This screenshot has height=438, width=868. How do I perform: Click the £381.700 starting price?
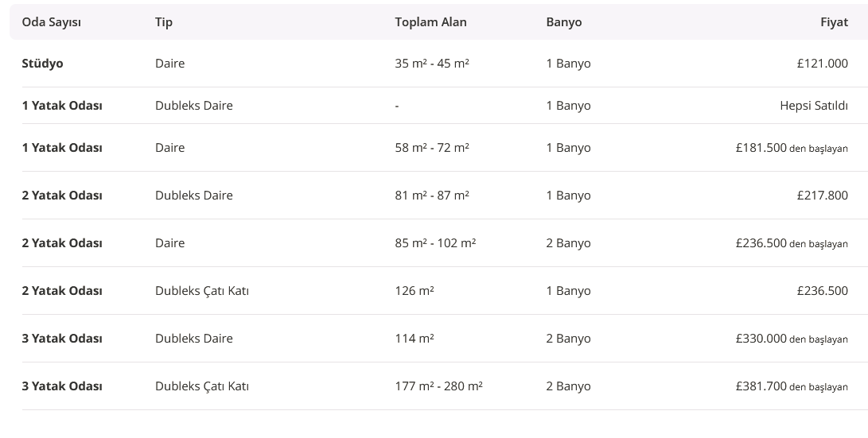click(x=761, y=386)
